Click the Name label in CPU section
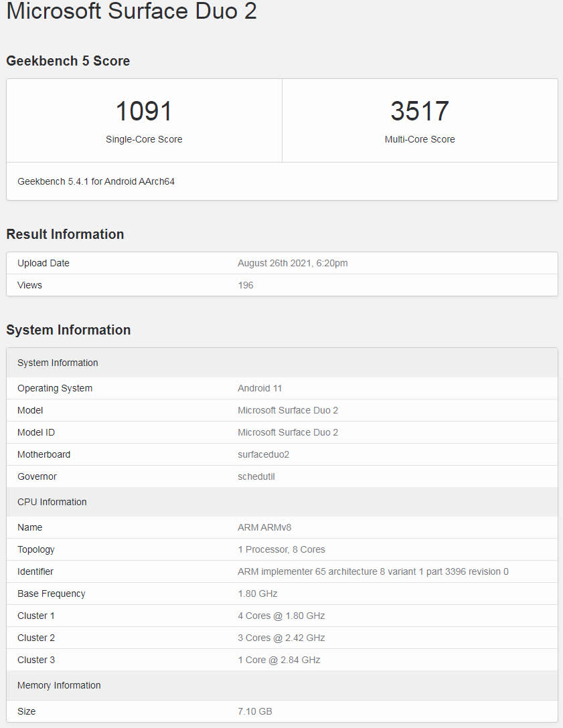The height and width of the screenshot is (728, 563). click(x=29, y=527)
